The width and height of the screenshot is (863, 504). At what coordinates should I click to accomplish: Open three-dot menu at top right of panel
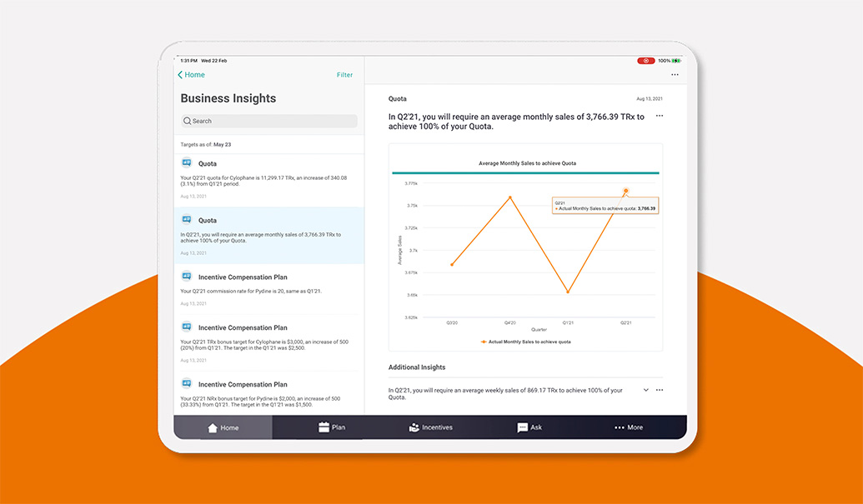pyautogui.click(x=675, y=75)
